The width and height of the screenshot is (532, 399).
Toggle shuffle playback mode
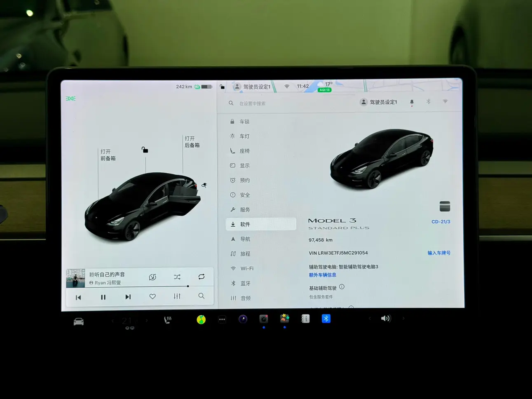coord(177,277)
